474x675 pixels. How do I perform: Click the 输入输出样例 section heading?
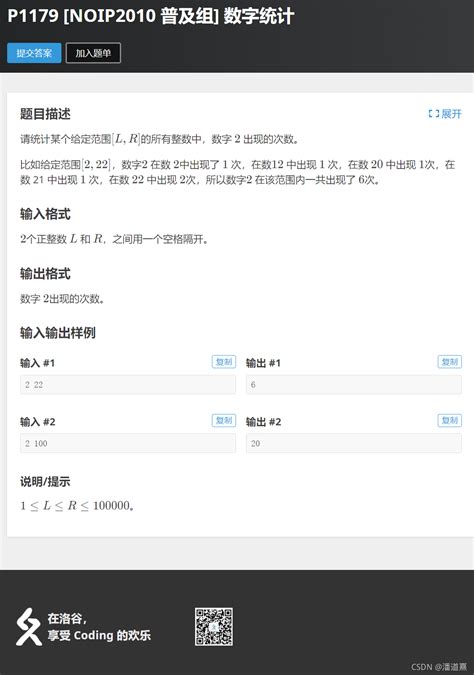58,333
